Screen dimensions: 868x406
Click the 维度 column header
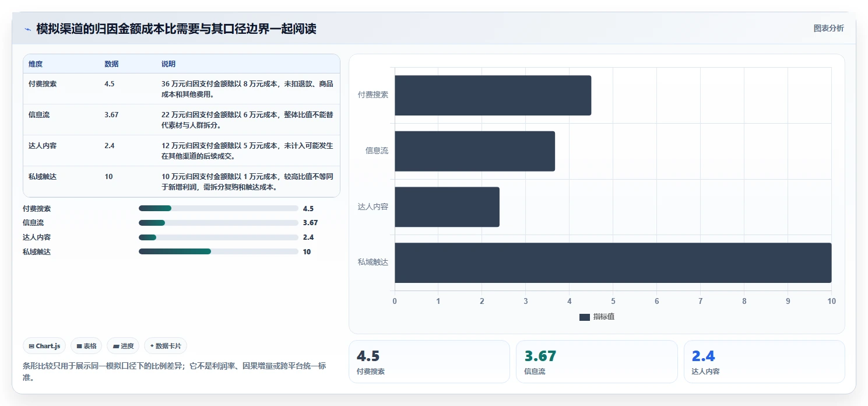(36, 64)
